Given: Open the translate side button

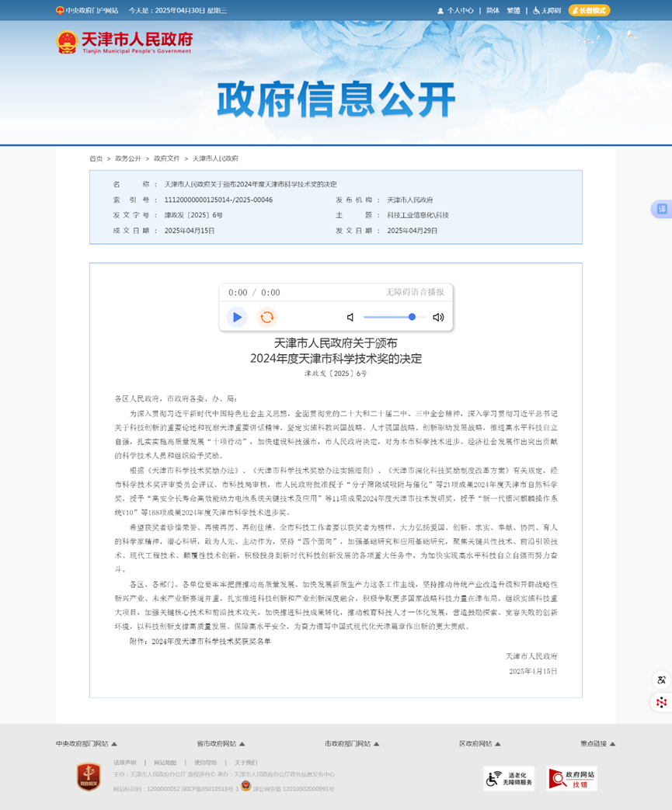Looking at the screenshot, I should click(662, 209).
